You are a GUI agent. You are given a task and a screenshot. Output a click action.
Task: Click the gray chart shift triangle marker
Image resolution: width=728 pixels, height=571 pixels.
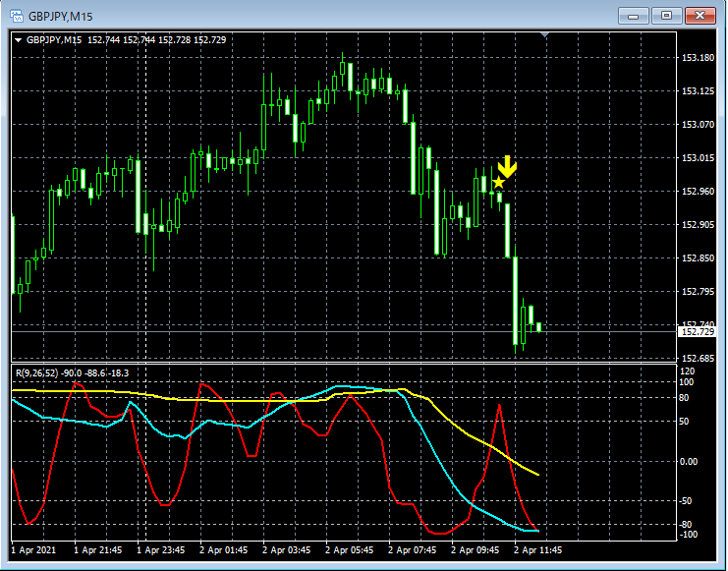click(x=544, y=34)
